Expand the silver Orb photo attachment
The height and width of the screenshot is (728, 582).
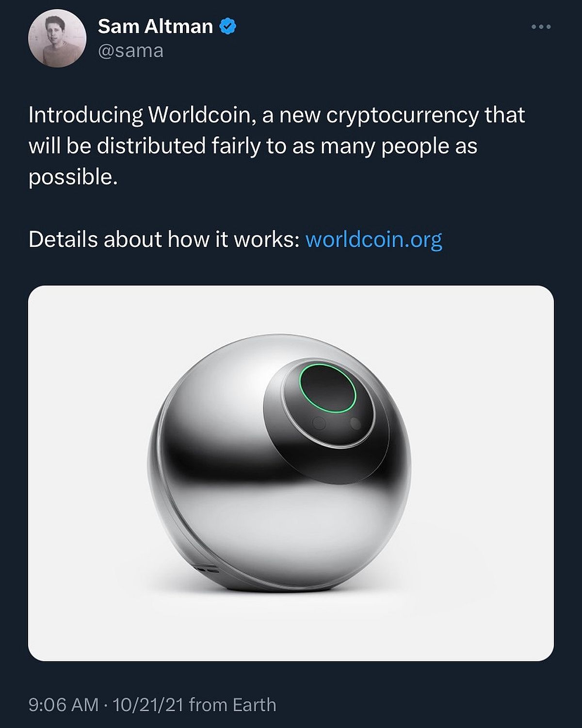(291, 473)
